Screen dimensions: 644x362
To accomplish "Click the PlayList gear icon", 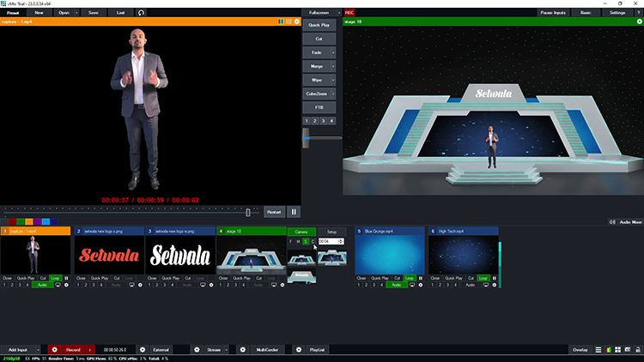I will point(298,350).
